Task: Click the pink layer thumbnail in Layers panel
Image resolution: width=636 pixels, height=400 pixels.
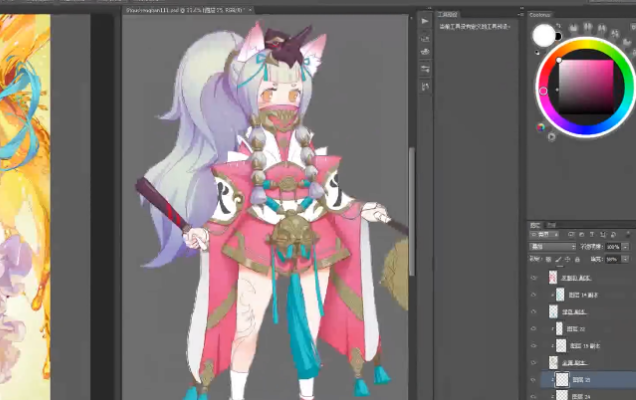Action: (x=553, y=278)
